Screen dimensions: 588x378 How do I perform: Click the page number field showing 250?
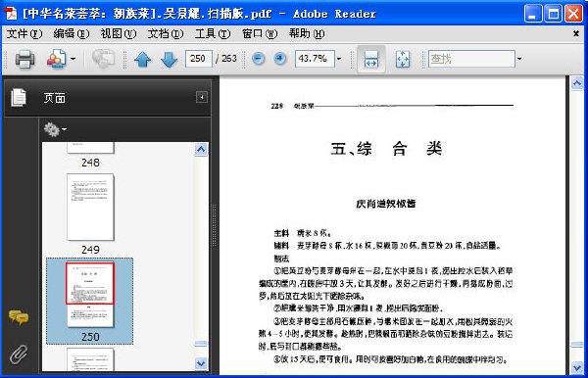click(x=198, y=59)
